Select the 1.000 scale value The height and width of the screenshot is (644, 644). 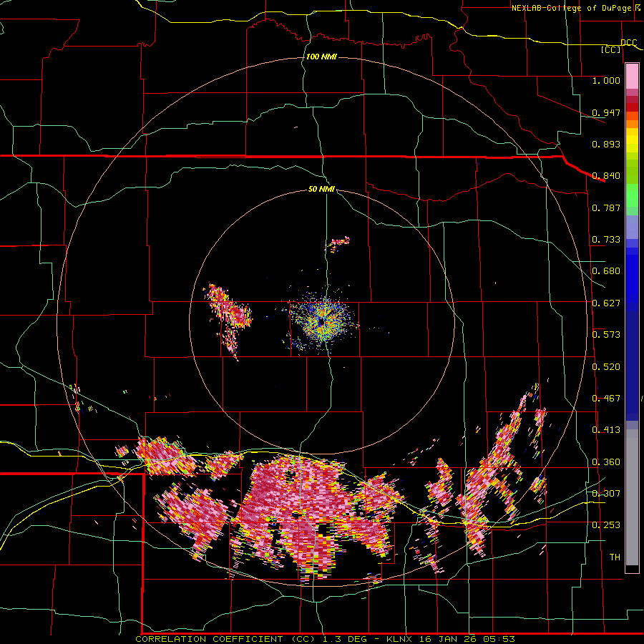pos(606,80)
